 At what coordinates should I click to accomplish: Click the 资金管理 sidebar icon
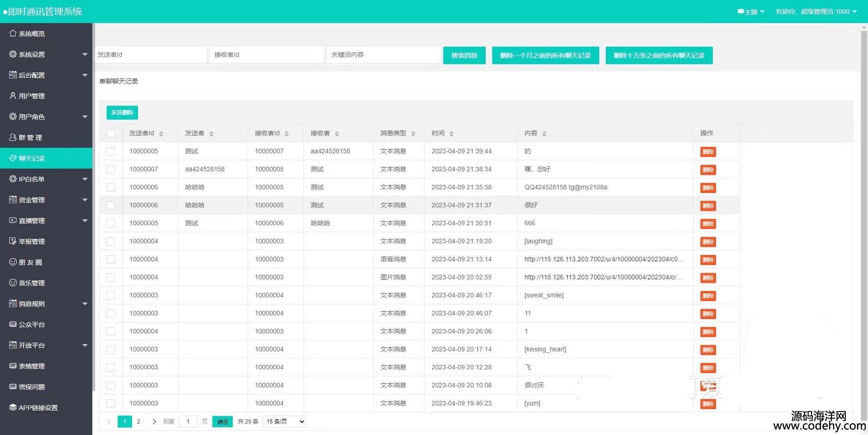(13, 199)
